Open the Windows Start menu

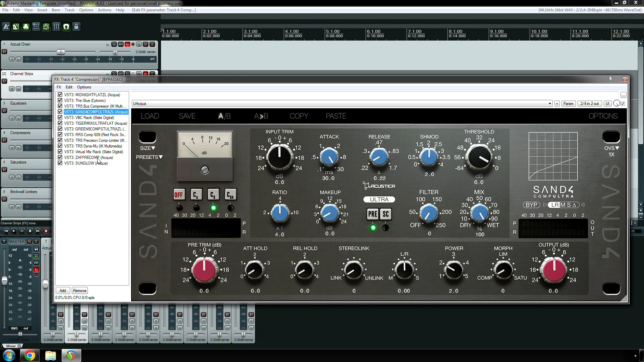(x=9, y=355)
